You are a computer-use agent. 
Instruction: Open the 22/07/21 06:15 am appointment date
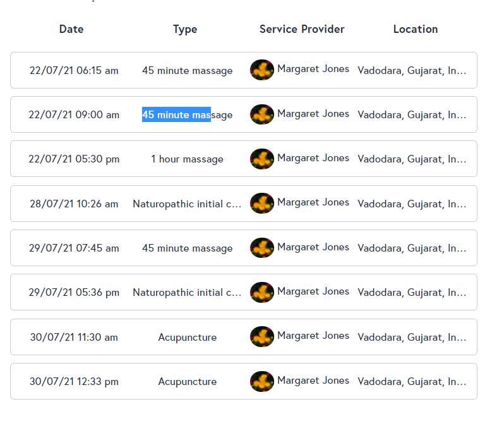coord(74,71)
